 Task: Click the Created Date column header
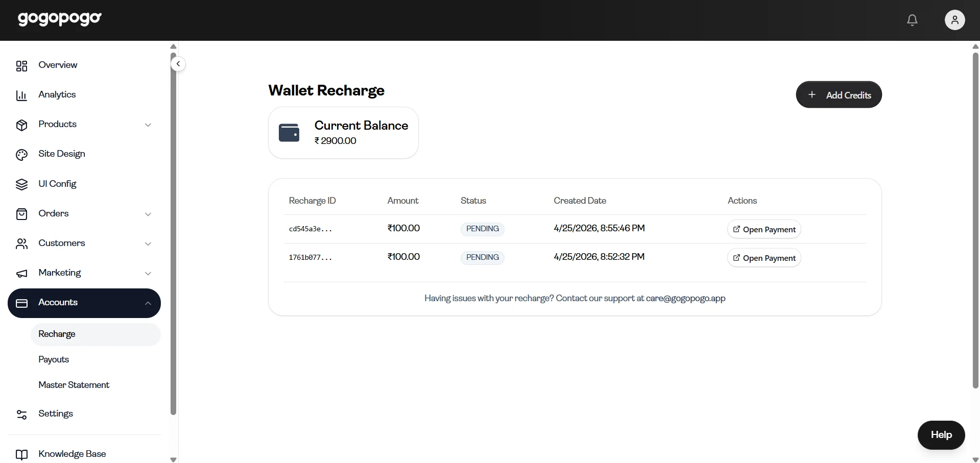coord(580,201)
